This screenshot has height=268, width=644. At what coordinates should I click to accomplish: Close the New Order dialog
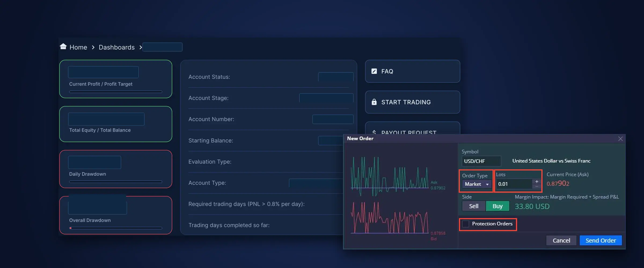[x=620, y=139]
